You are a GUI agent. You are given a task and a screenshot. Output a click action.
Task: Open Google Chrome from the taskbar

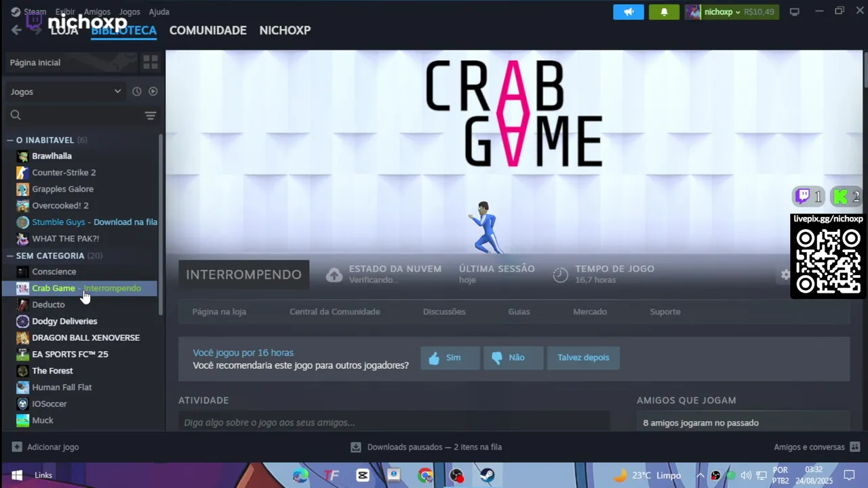(x=425, y=475)
